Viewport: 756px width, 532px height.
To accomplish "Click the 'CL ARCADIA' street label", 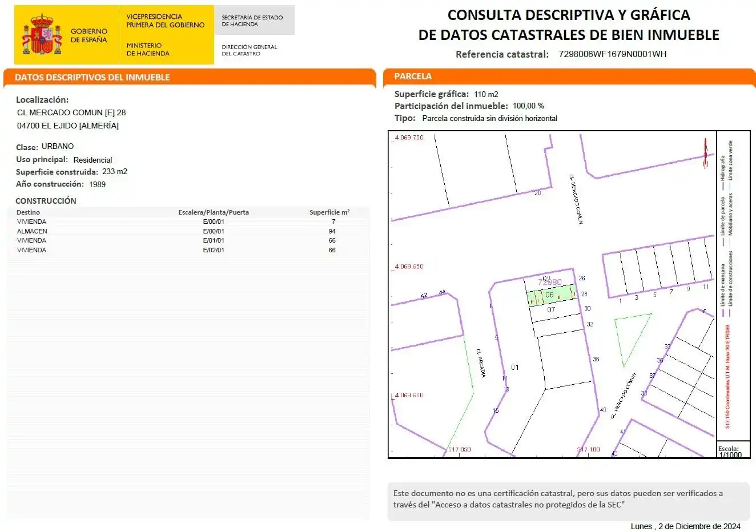I will coord(481,363).
